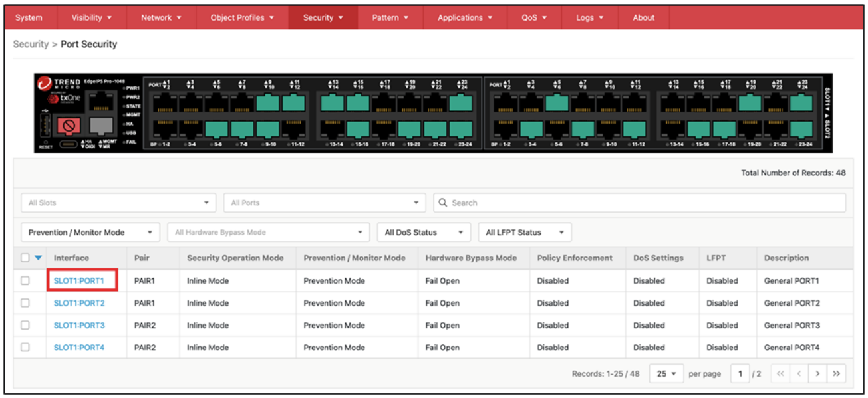
Task: Go to the first page of records
Action: 780,374
